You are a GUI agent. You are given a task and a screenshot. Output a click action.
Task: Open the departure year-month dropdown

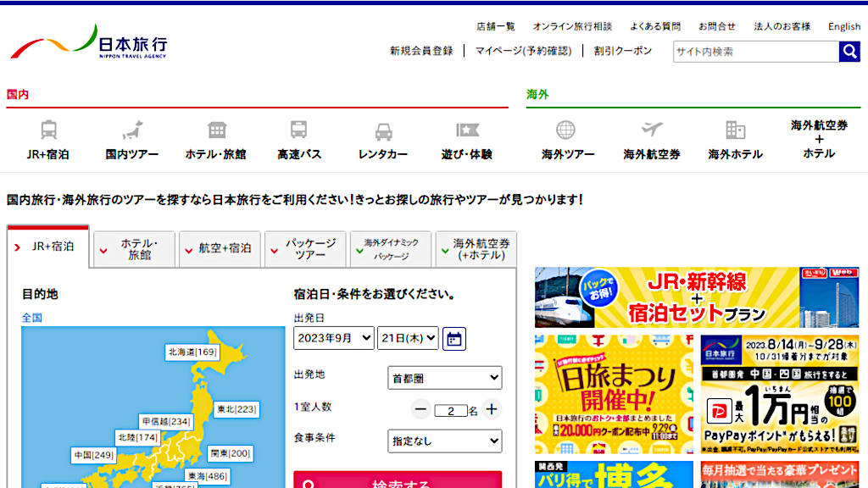click(x=334, y=338)
